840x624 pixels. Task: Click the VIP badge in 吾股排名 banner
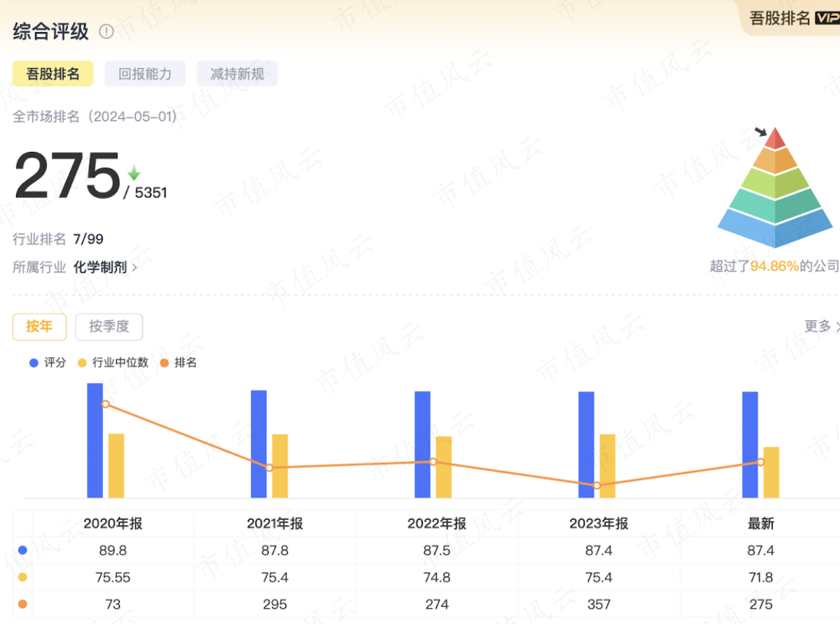(827, 18)
